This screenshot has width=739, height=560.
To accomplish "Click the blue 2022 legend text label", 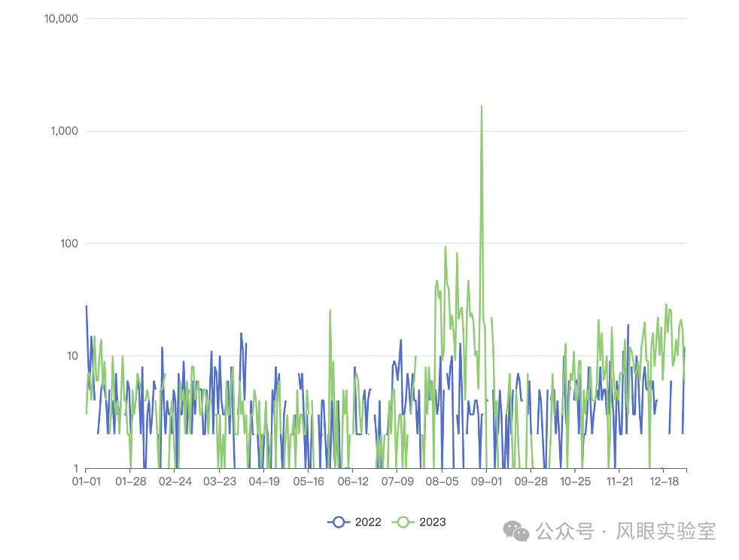I will point(368,522).
